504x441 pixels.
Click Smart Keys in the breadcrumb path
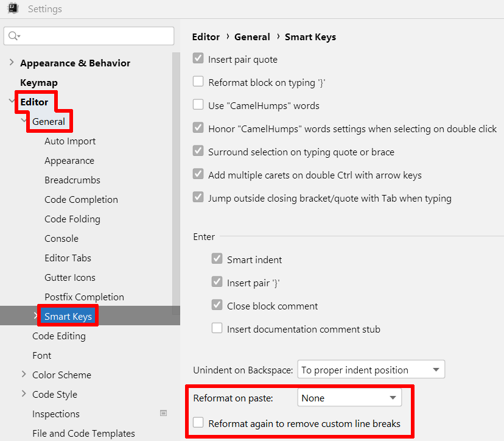[x=310, y=37]
